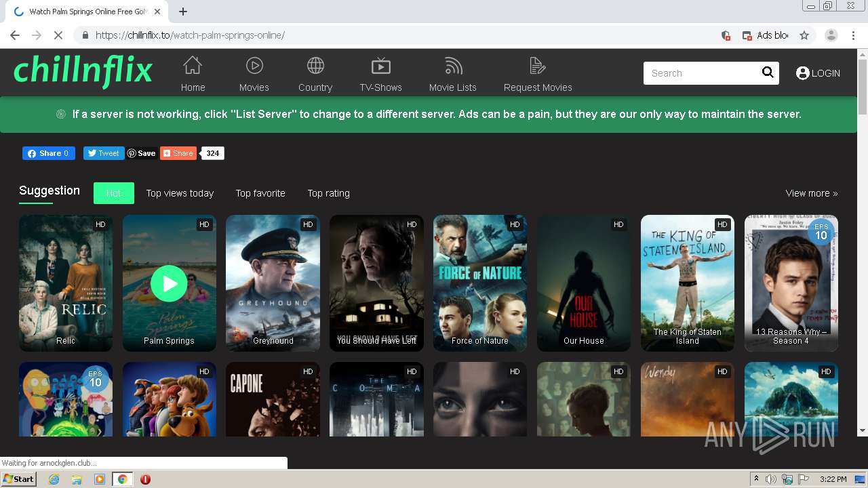This screenshot has width=868, height=488.
Task: Focus the Search input field
Action: pyautogui.click(x=702, y=73)
